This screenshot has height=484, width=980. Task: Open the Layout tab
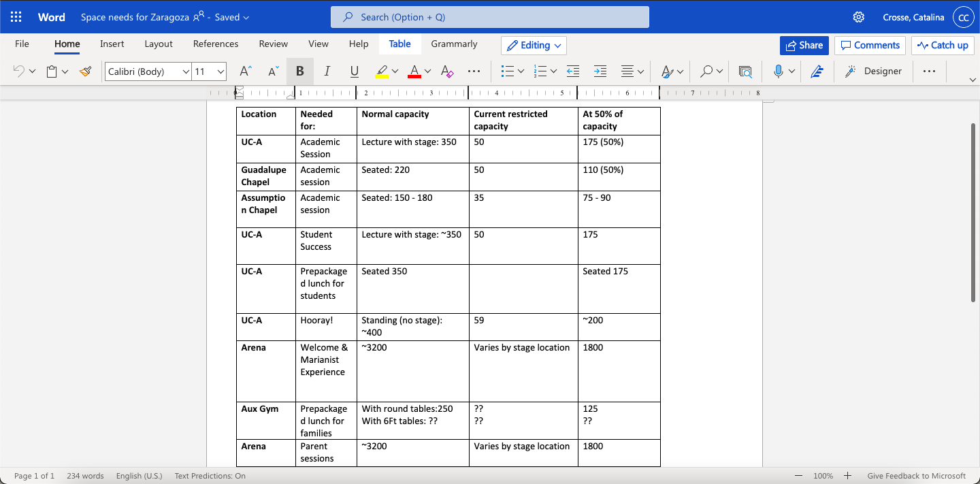[159, 44]
